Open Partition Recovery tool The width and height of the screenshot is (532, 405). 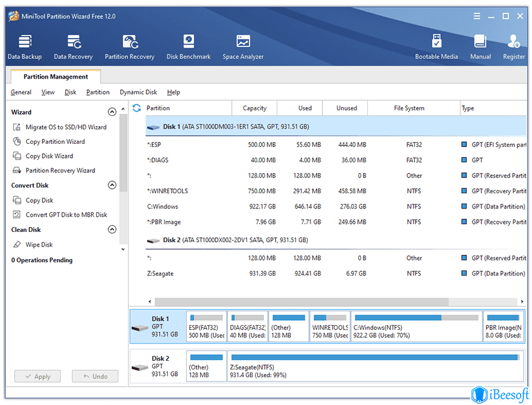point(130,47)
